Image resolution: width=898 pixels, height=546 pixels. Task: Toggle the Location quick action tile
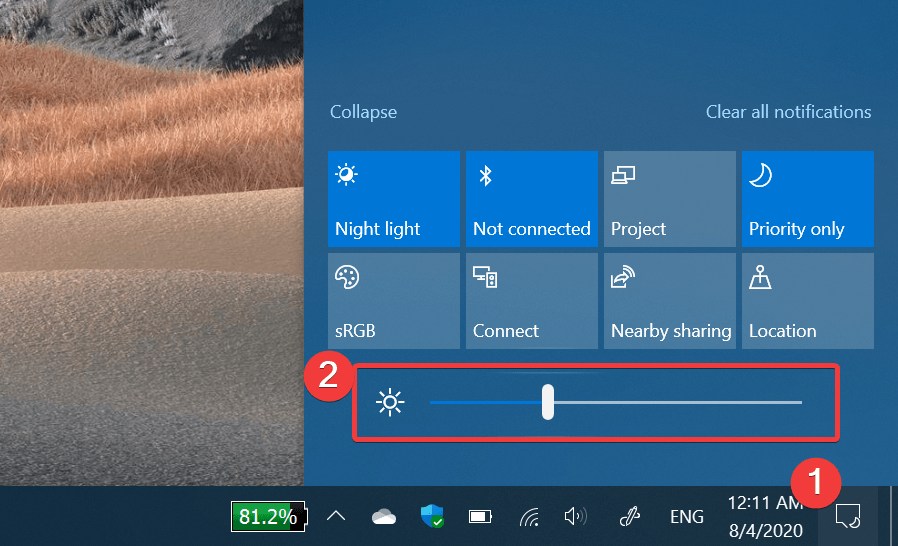click(808, 301)
